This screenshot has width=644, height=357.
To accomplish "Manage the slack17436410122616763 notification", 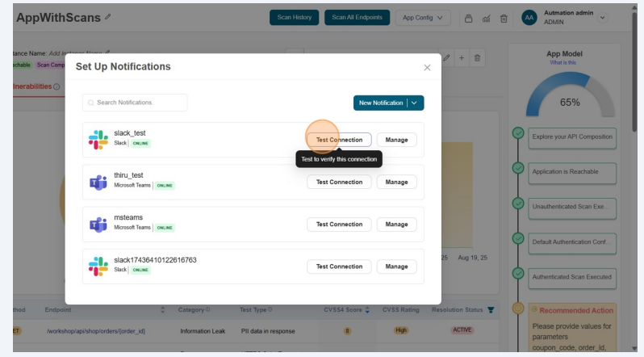I will click(x=396, y=267).
